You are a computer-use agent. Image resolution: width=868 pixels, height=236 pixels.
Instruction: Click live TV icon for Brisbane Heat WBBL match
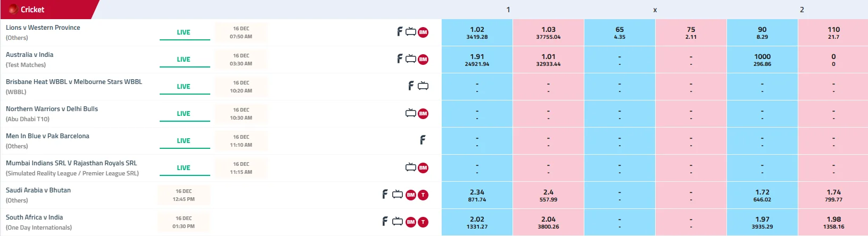pyautogui.click(x=423, y=86)
